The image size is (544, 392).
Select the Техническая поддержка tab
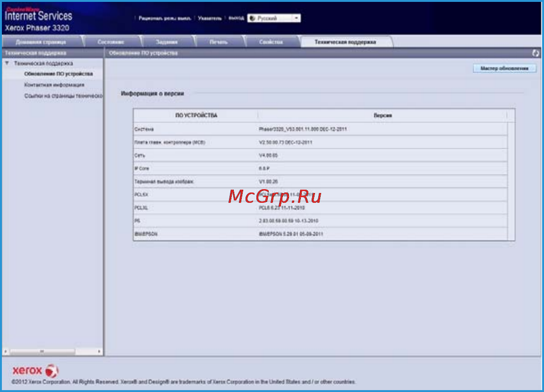point(345,42)
